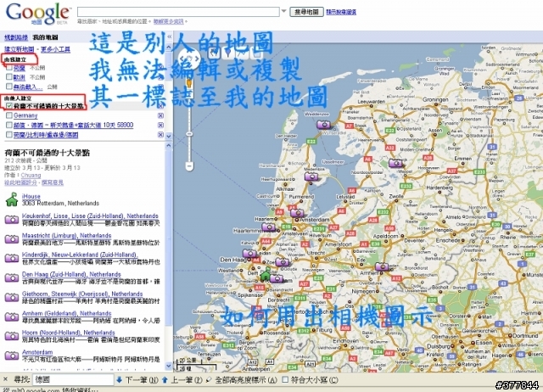
Task: Open author Chuang profile link
Action: click(31, 176)
